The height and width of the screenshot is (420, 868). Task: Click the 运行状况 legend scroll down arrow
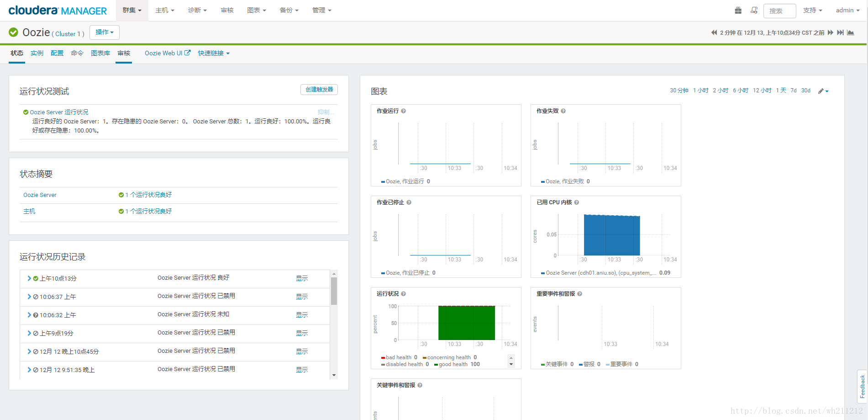point(511,364)
